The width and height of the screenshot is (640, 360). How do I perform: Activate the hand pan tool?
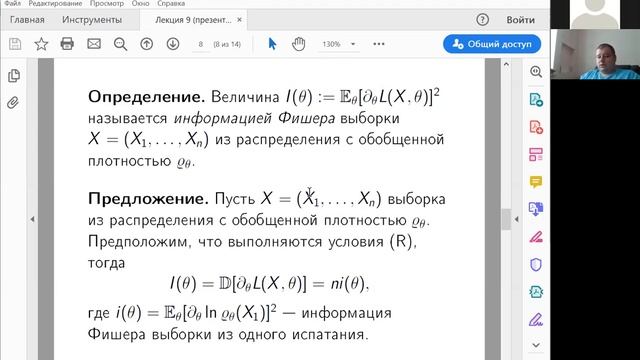(299, 44)
